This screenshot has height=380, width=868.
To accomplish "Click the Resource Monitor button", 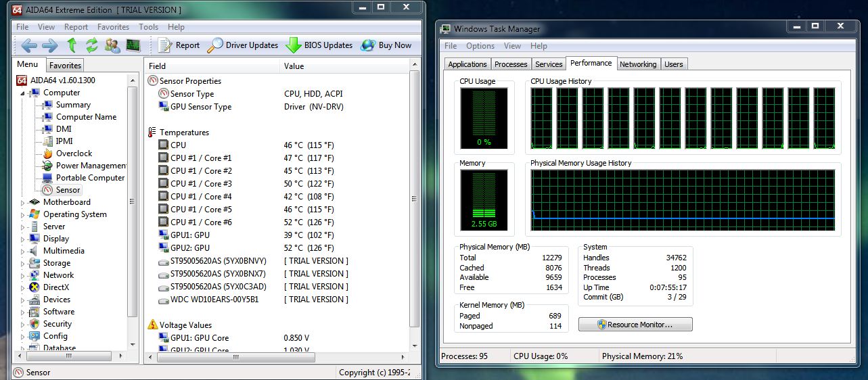I will point(635,325).
